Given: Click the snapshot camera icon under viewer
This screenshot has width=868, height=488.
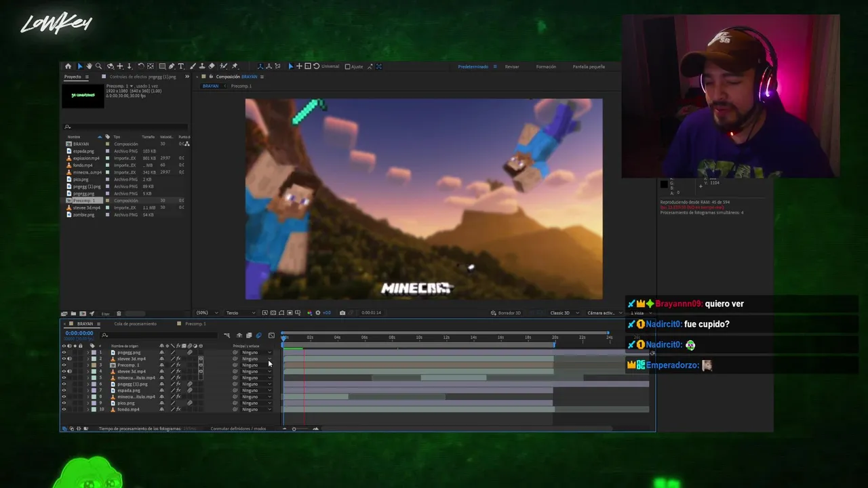Looking at the screenshot, I should (342, 313).
